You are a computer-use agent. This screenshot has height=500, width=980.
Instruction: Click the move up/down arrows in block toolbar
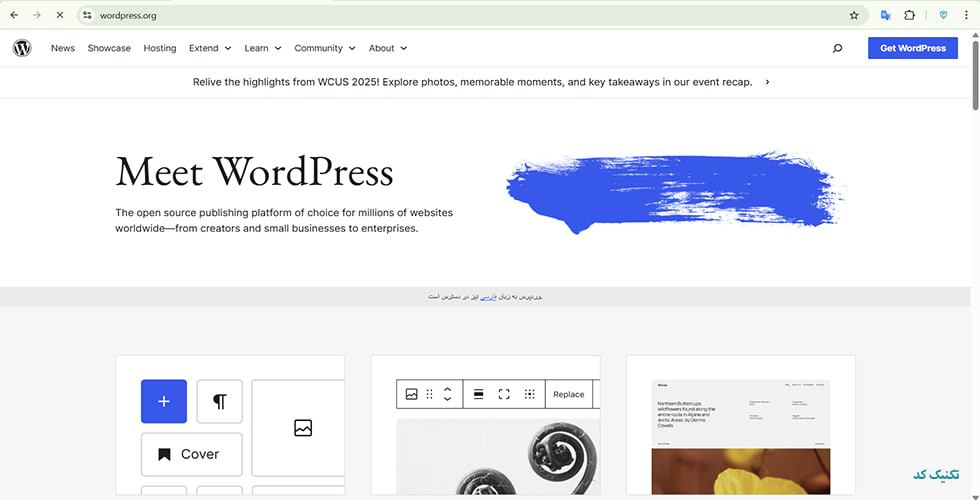pos(448,394)
